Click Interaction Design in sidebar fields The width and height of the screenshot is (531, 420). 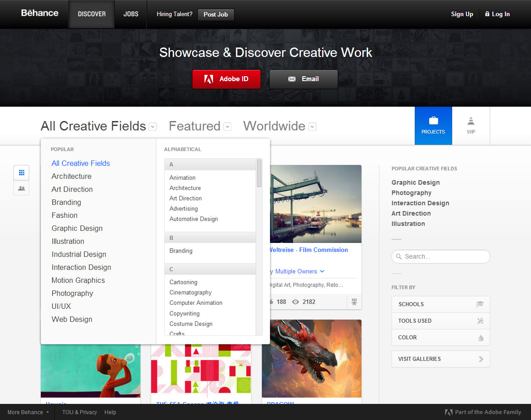420,203
